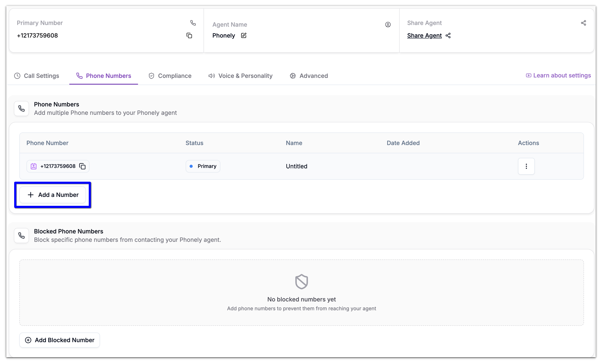Go to Voice & Personality tab
Image resolution: width=602 pixels, height=364 pixels.
coord(240,76)
